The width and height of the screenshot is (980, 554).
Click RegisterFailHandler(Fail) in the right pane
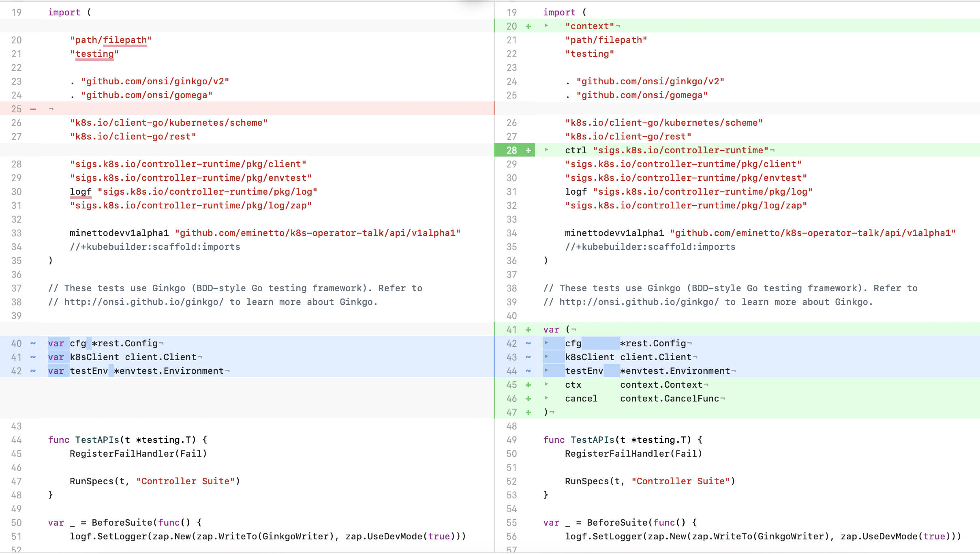[633, 454]
